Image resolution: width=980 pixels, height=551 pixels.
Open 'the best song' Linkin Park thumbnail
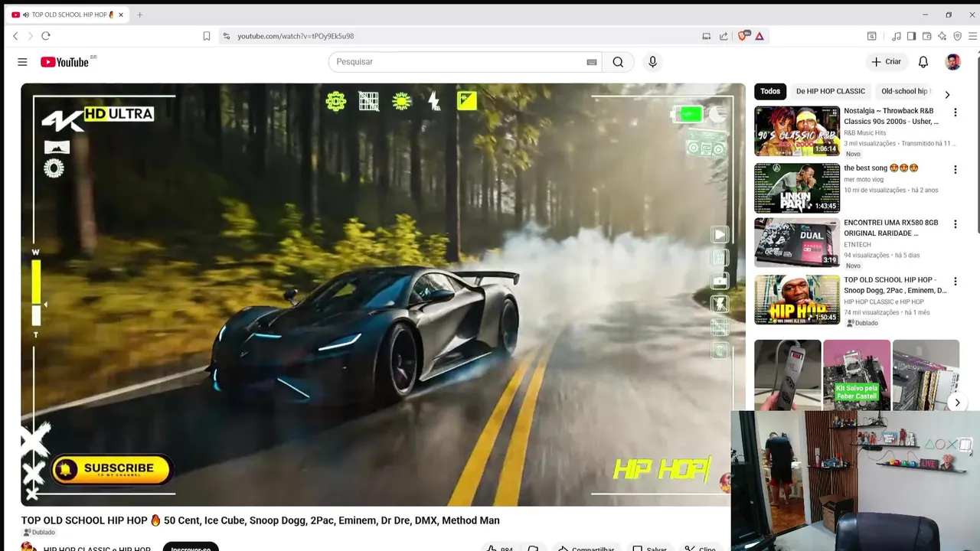pyautogui.click(x=797, y=188)
